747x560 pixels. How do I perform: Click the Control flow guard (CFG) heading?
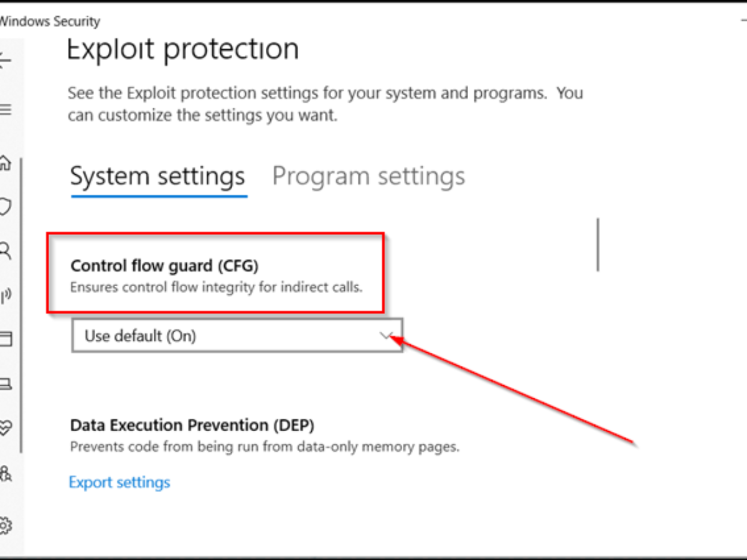(x=164, y=266)
